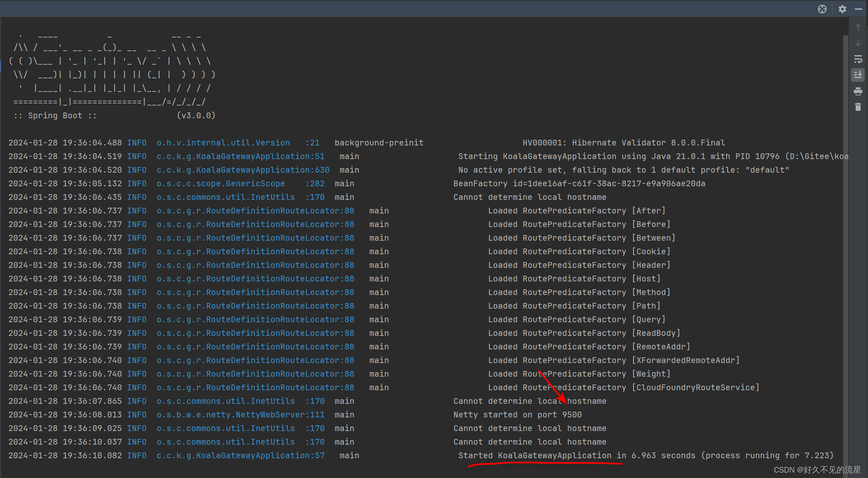Image resolution: width=868 pixels, height=478 pixels.
Task: Jump up using the previous occurrence arrow
Action: click(859, 26)
